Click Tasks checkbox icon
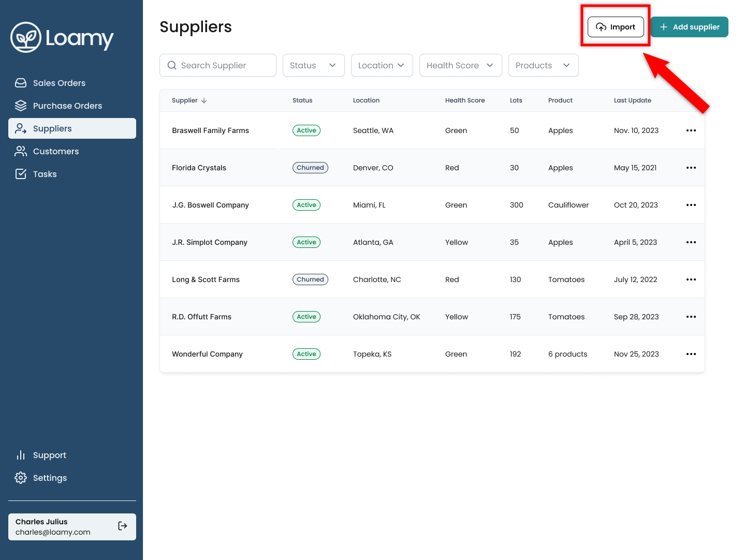The image size is (746, 560). (x=21, y=174)
